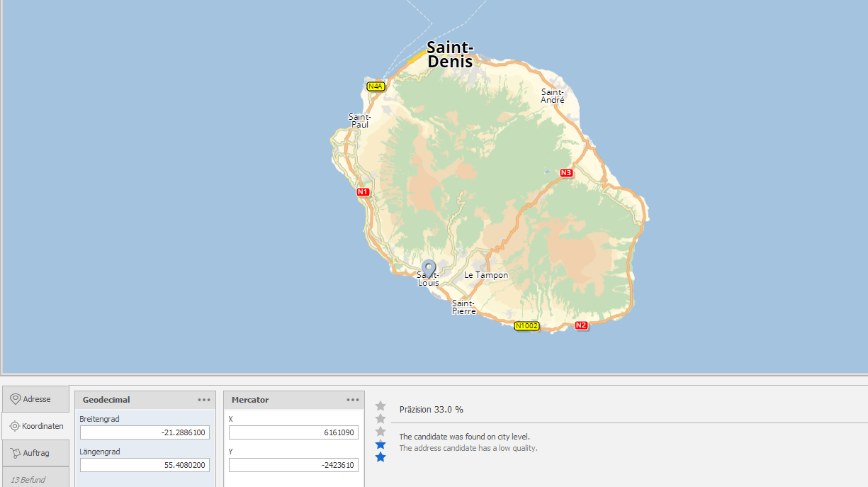The height and width of the screenshot is (487, 868).
Task: Click the N3 road marker
Action: tap(566, 173)
